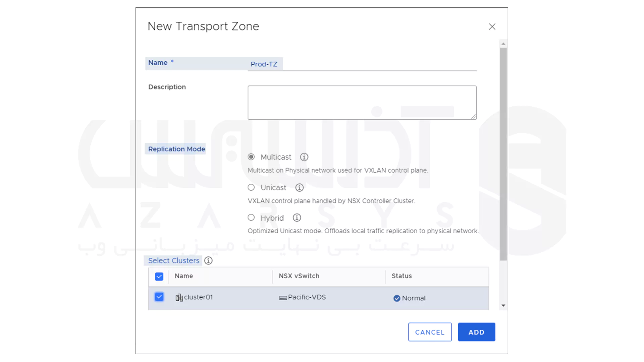Close the New Transport Zone dialog
Screen dimensions: 644x362
click(492, 26)
